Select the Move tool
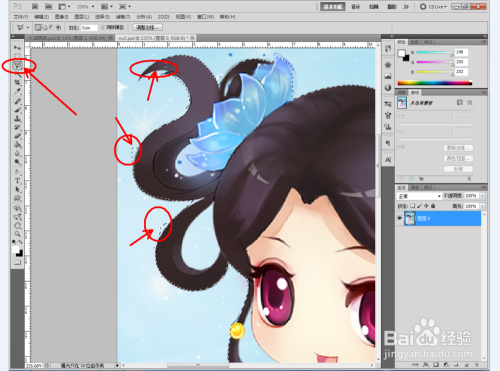This screenshot has width=500, height=371. (x=17, y=48)
